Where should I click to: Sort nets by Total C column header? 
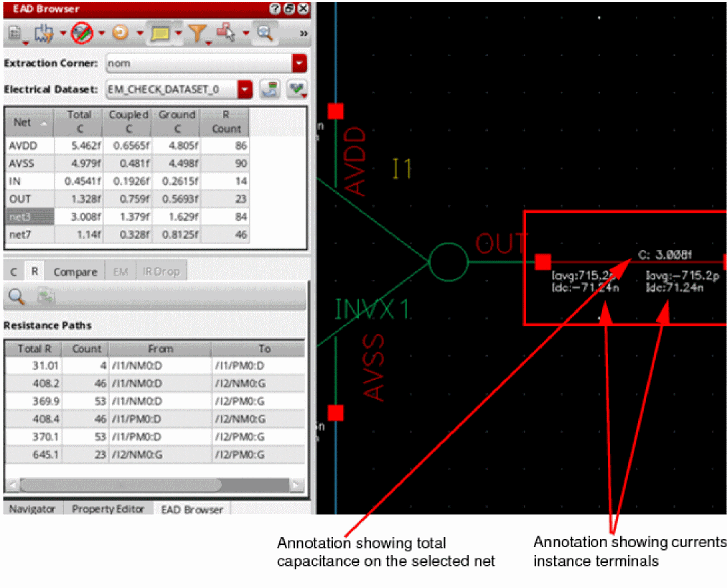79,121
